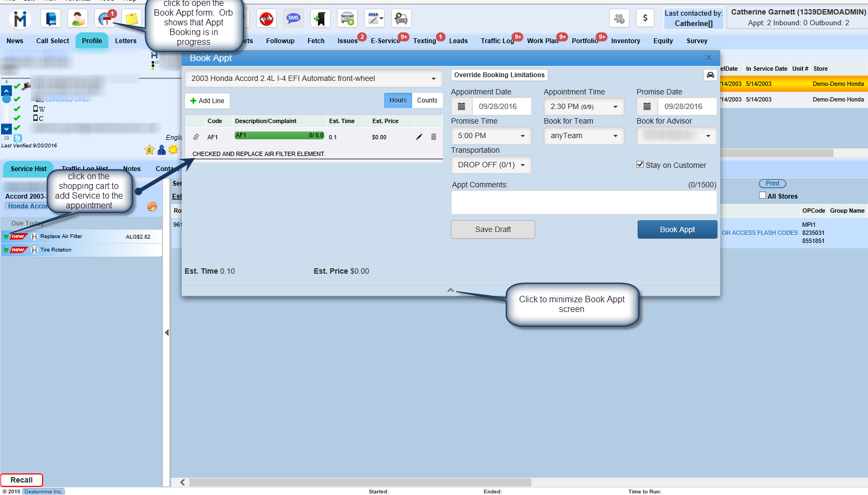Screen dimensions: 868x495
Task: Click the Book Appt clock-calendar icon
Action: tap(105, 19)
